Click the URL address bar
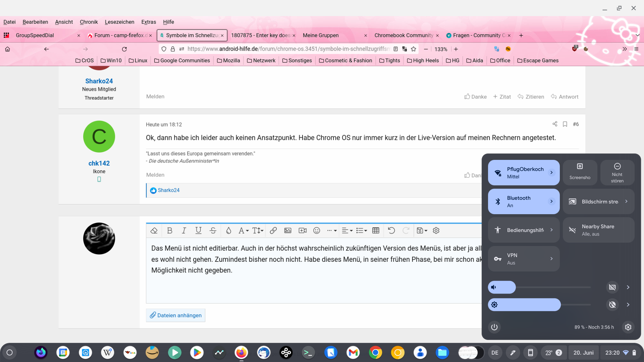 tap(288, 49)
